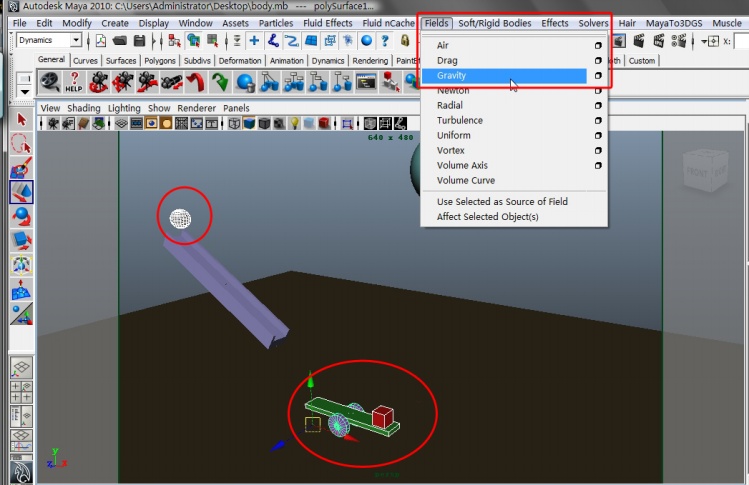This screenshot has width=749, height=485.
Task: Select by object type mode icon
Action: 193,41
